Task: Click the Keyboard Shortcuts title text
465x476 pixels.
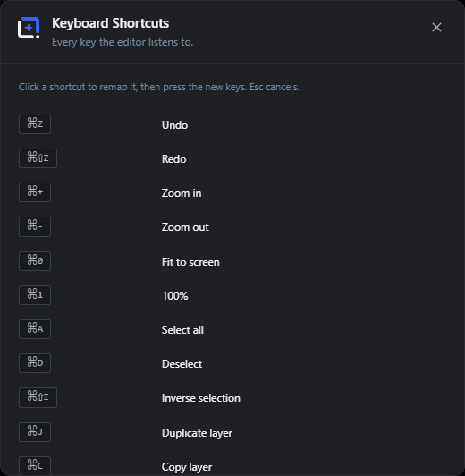Action: (110, 23)
